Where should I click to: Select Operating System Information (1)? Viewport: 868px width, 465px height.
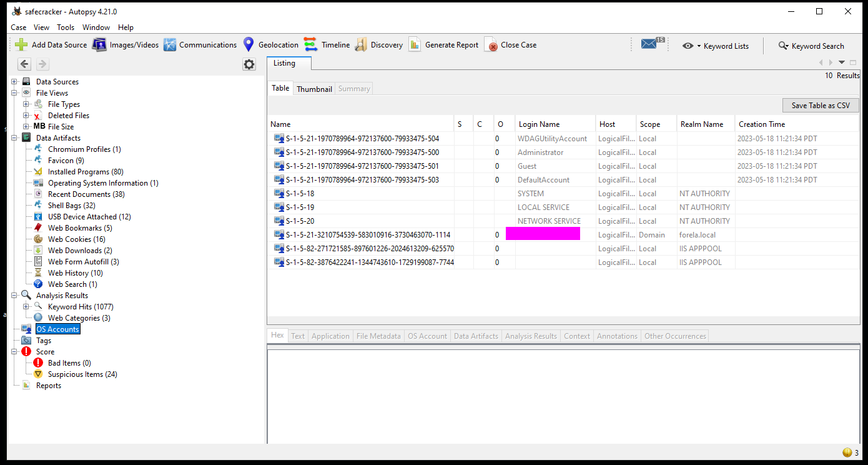103,183
